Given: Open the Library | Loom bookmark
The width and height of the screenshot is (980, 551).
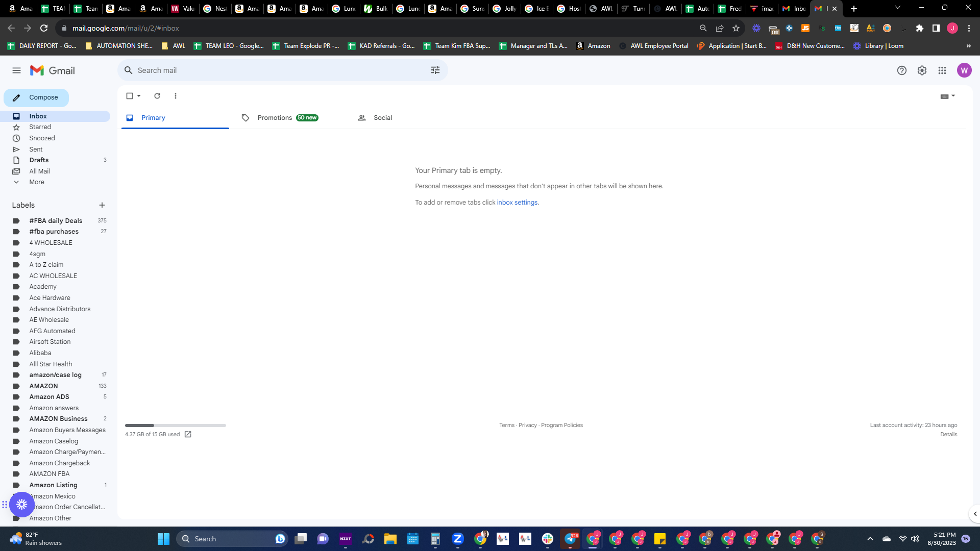Looking at the screenshot, I should 878,46.
